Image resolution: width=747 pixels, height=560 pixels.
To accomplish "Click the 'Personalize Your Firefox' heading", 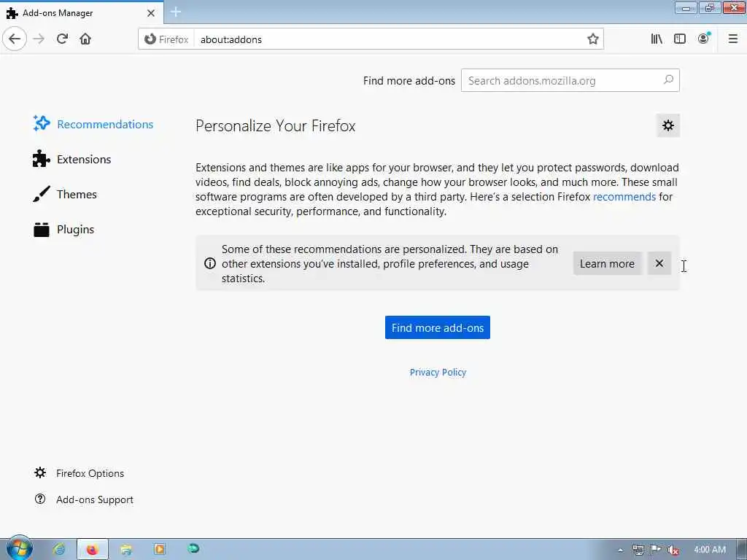I will [x=275, y=125].
